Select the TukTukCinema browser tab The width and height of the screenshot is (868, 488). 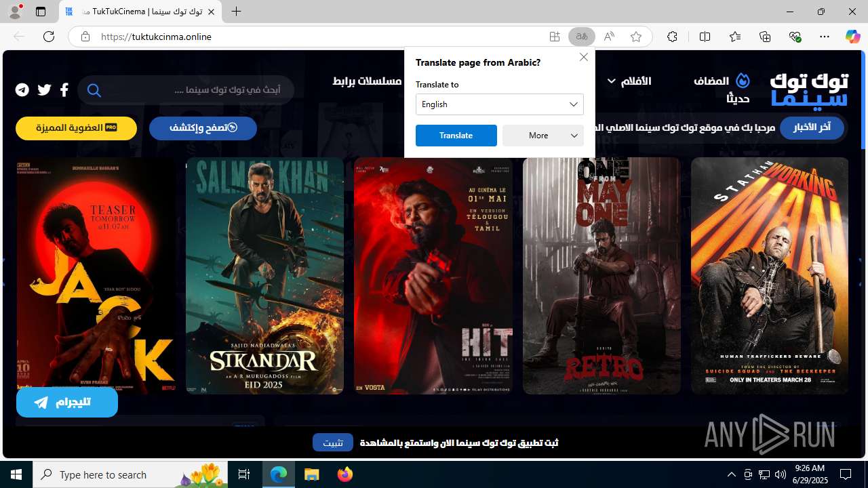click(140, 12)
